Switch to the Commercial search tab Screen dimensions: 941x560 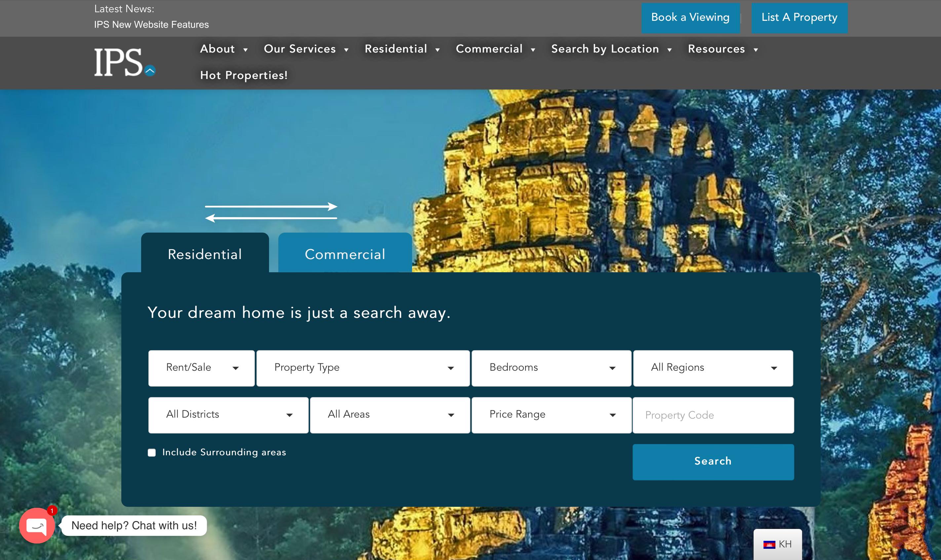345,254
